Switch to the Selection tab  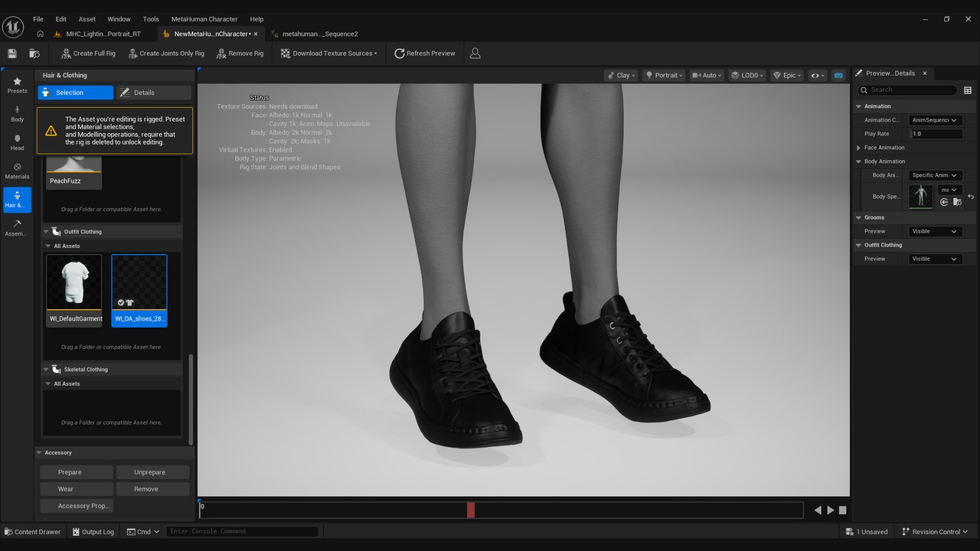point(76,93)
